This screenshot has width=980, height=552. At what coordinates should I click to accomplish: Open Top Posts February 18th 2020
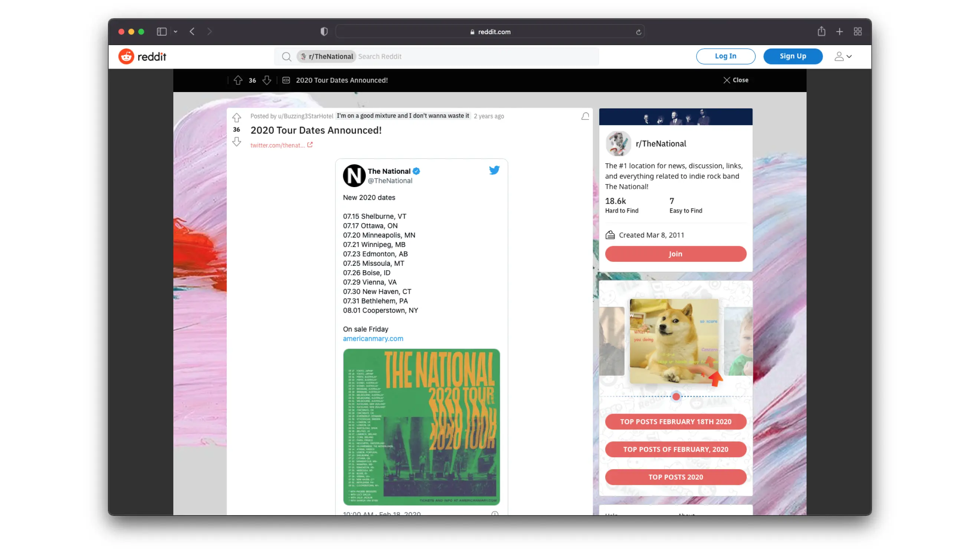point(676,422)
